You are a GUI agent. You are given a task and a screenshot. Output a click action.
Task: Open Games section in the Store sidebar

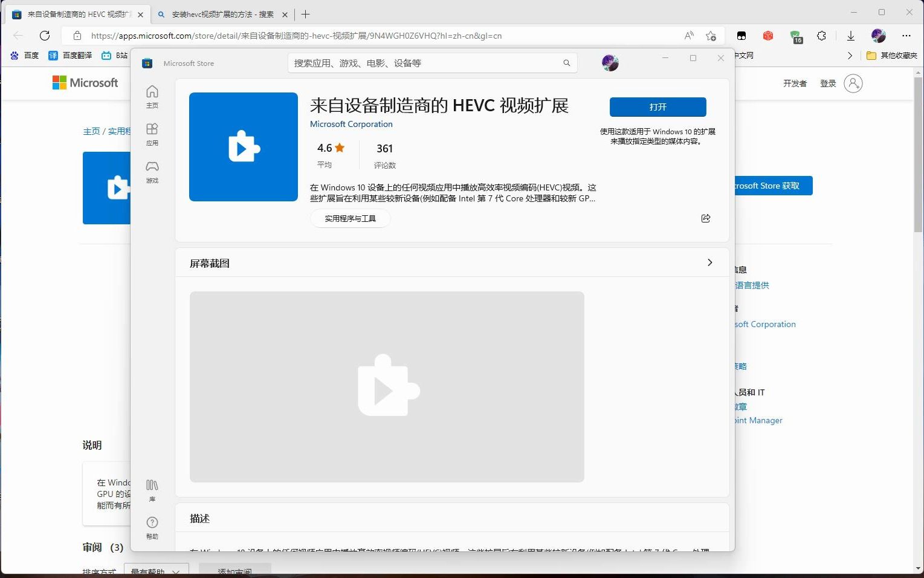click(x=152, y=172)
